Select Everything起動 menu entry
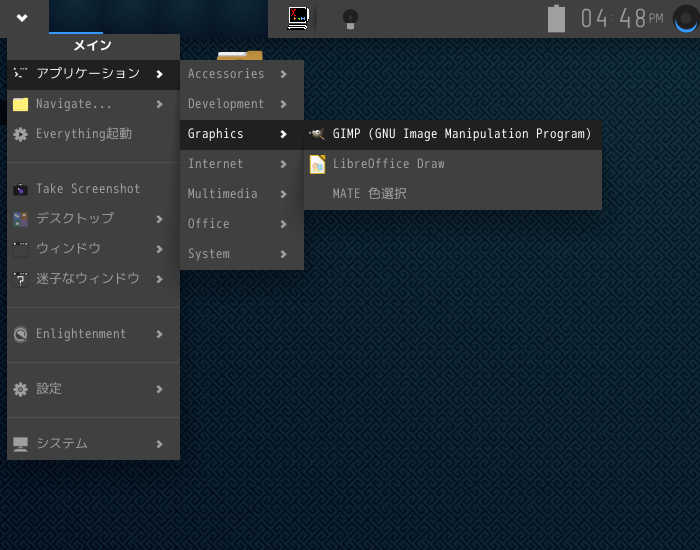 click(x=93, y=134)
